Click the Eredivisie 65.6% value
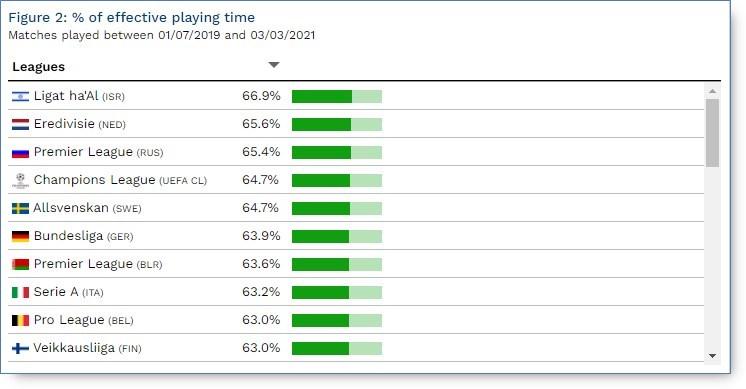This screenshot has width=746, height=389. (x=261, y=124)
